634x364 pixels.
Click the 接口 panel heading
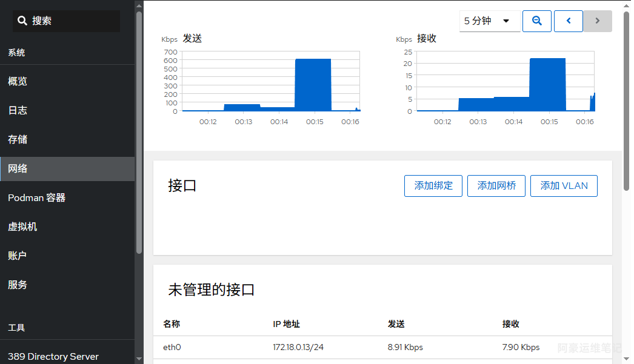[182, 186]
